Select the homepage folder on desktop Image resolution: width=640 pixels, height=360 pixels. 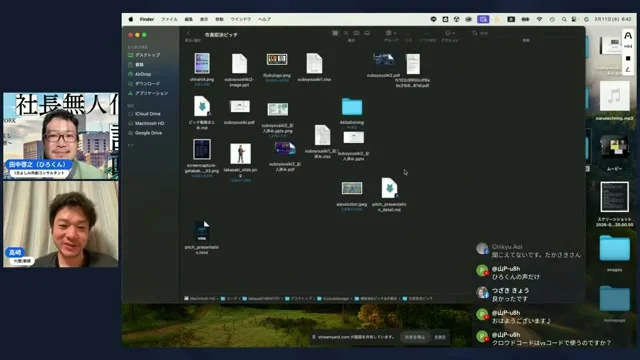pos(614,304)
